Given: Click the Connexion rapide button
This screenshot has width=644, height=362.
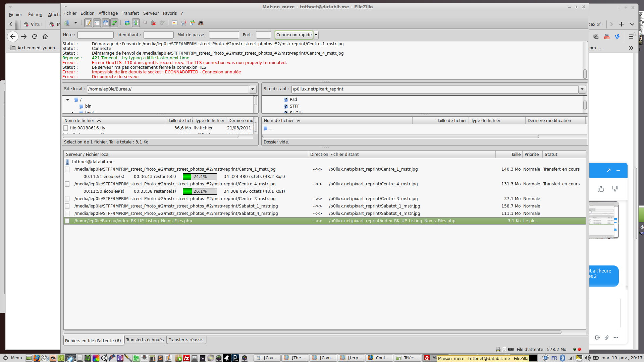Looking at the screenshot, I should point(294,35).
